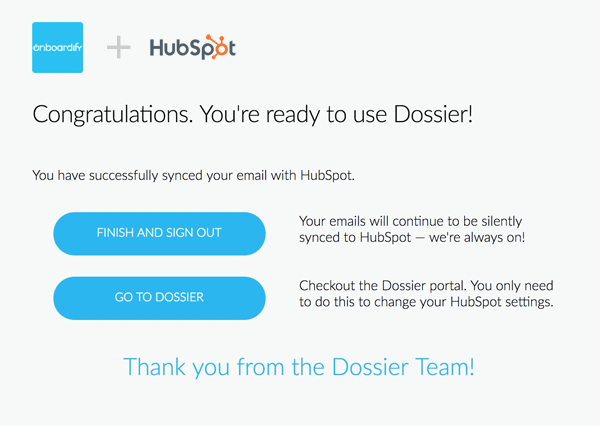Open the portal with GO TO DOSSIER
600x426 pixels.
159,297
